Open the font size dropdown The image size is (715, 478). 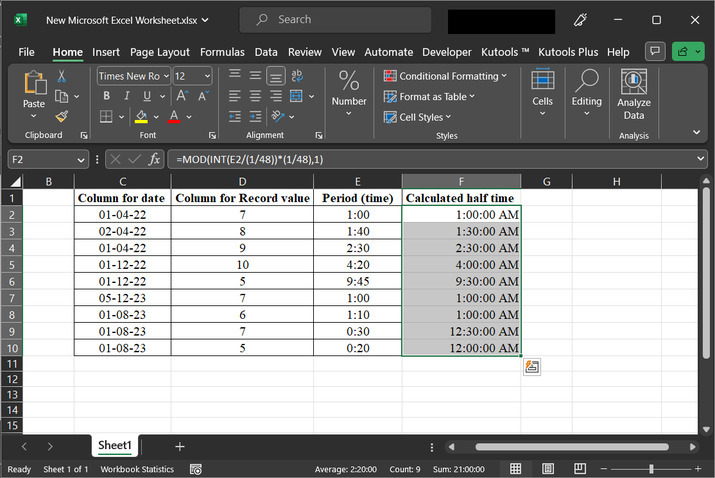point(206,76)
